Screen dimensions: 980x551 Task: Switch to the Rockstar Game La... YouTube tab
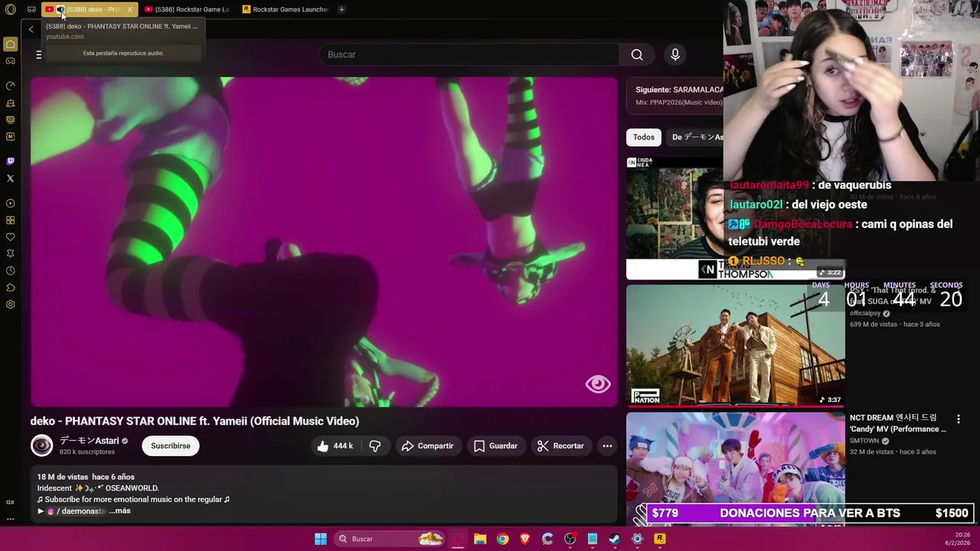point(188,9)
